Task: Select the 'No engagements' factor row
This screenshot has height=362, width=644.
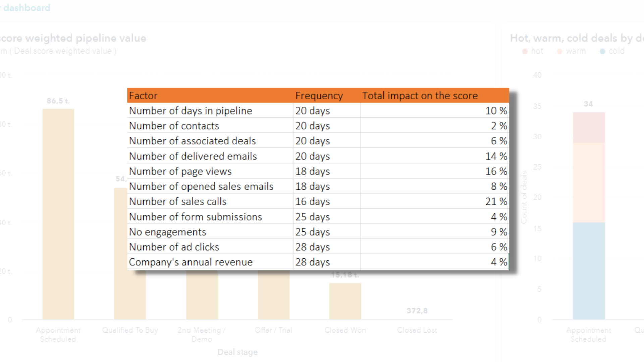Action: coord(168,232)
